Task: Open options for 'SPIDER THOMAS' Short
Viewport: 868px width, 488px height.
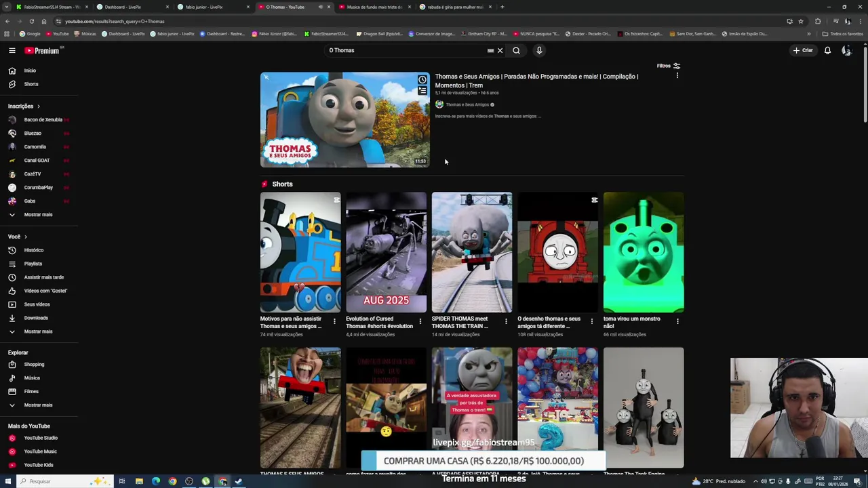Action: [505, 321]
